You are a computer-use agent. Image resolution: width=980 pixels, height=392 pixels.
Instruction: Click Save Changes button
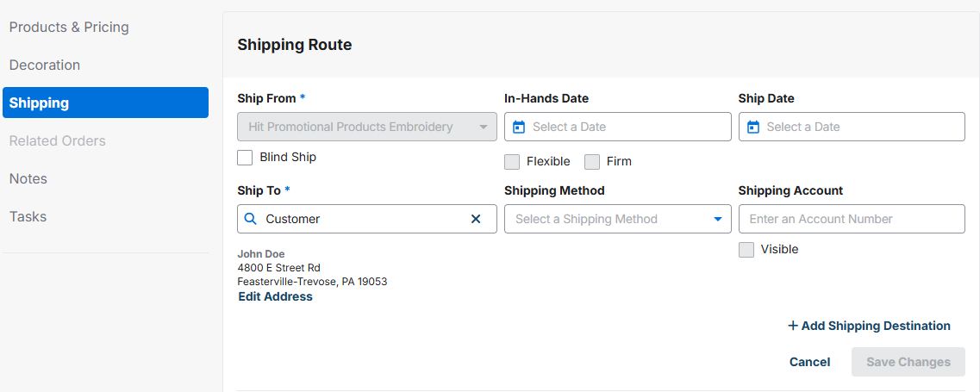[908, 362]
